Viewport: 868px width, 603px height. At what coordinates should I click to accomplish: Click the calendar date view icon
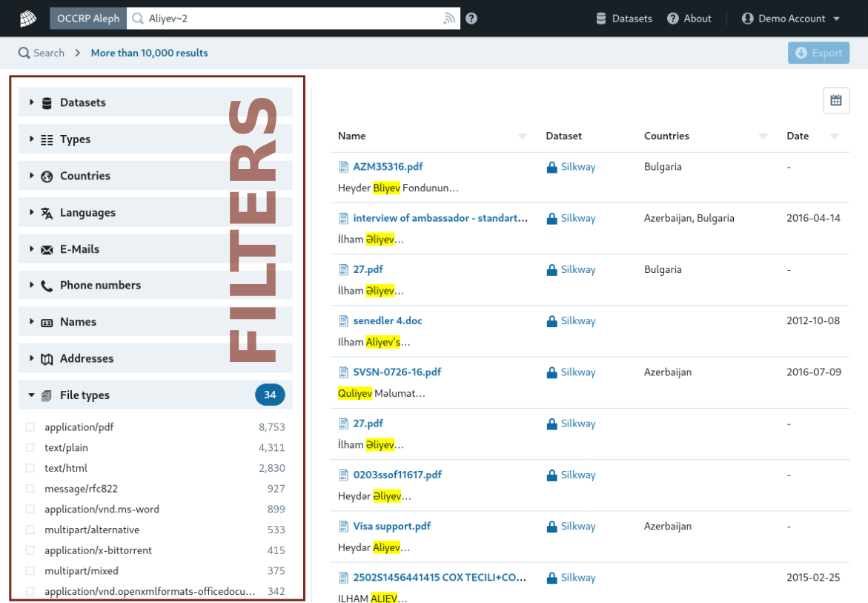[x=836, y=100]
